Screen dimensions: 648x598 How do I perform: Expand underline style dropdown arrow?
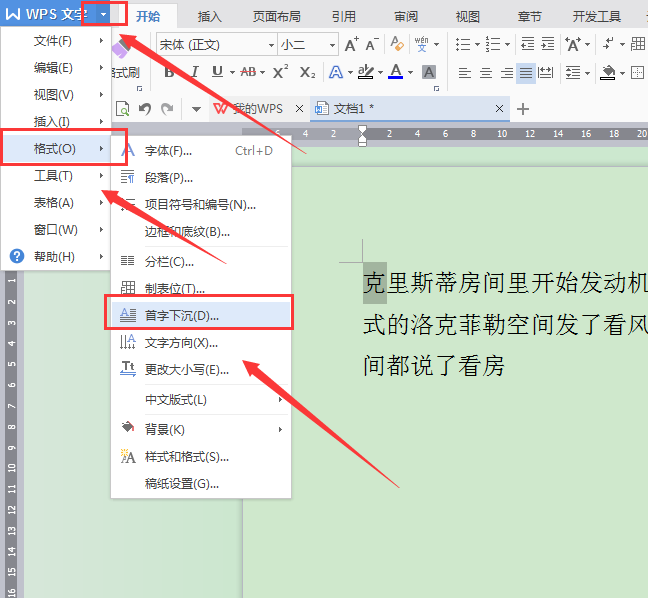pos(232,73)
